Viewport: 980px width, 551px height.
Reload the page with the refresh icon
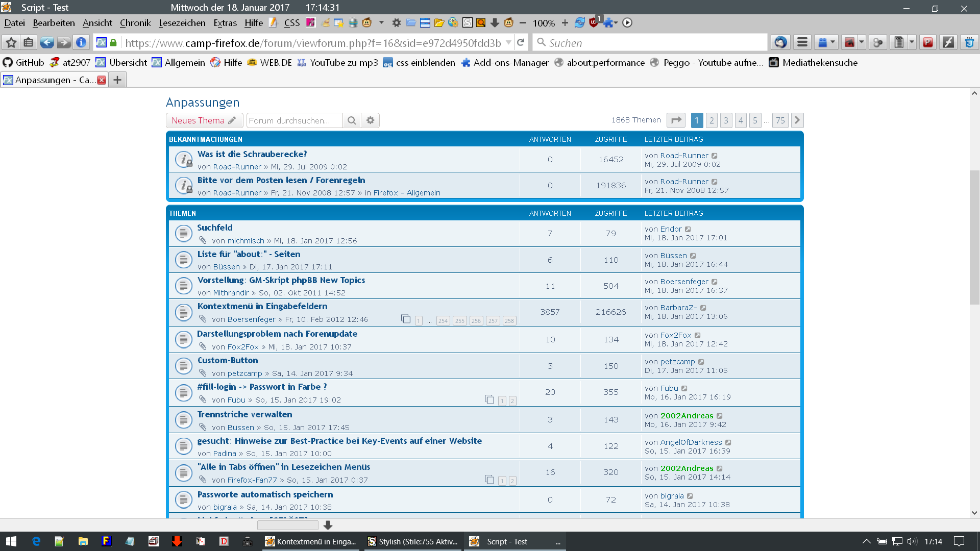point(521,43)
